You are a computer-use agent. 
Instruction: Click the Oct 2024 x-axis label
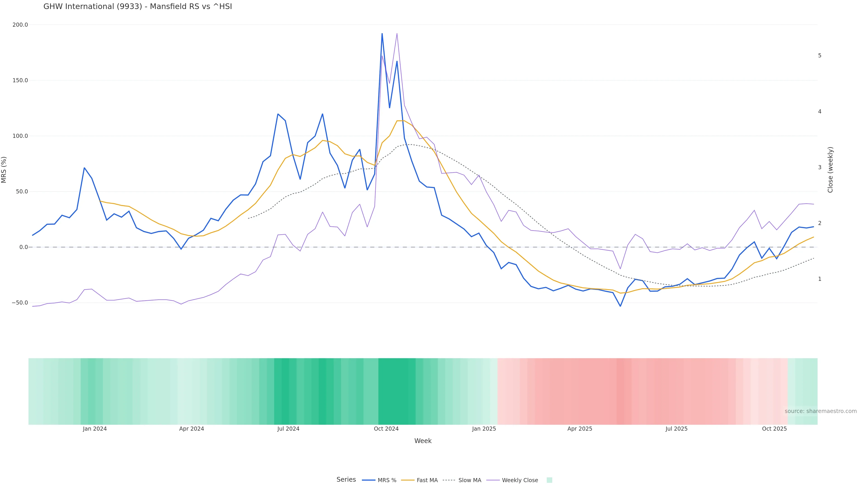click(x=386, y=429)
